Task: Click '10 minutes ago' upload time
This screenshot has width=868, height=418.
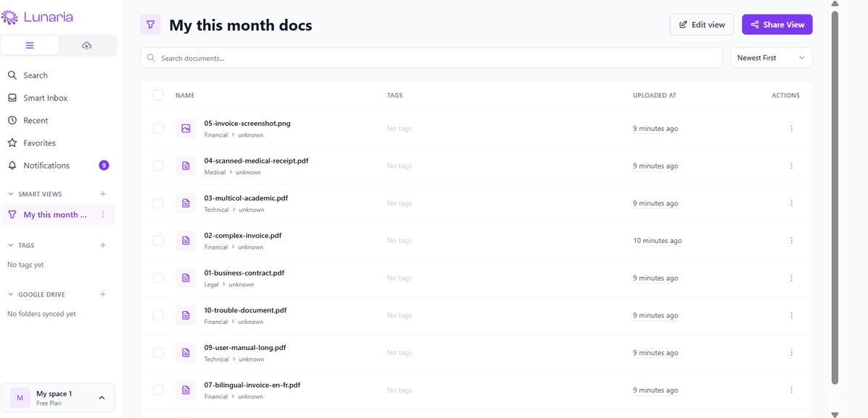Action: point(658,241)
